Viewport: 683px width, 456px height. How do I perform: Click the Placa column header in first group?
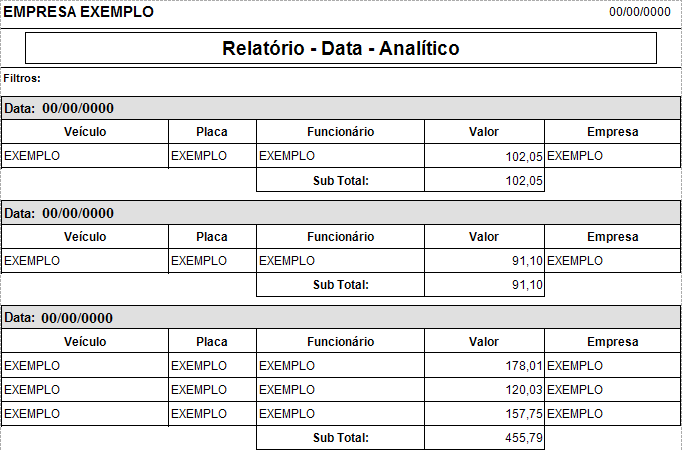pyautogui.click(x=212, y=132)
